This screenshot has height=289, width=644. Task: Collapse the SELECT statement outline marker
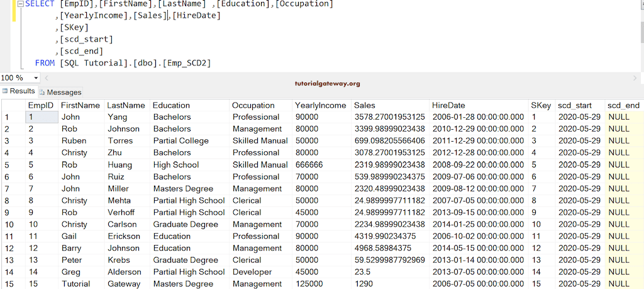[20, 4]
